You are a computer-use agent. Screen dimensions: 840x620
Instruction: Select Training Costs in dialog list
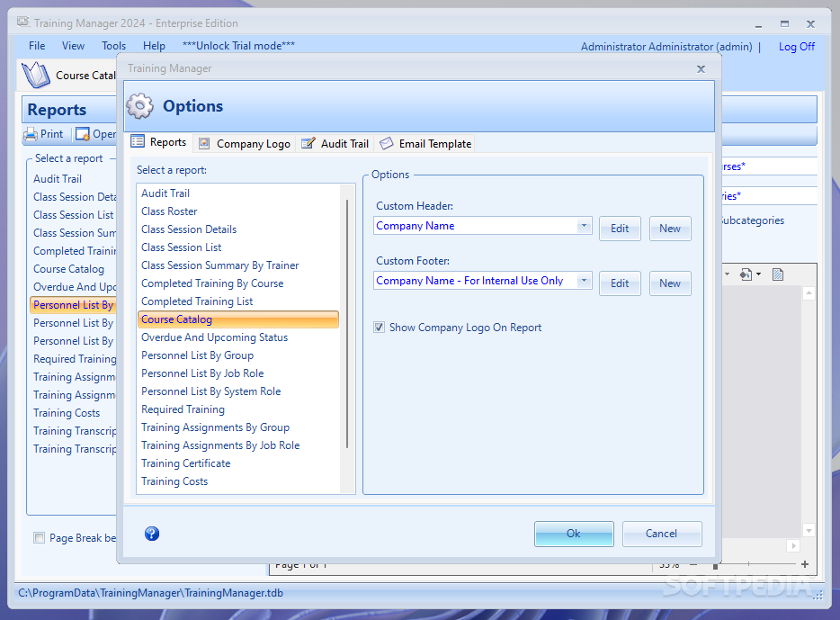[x=237, y=481]
